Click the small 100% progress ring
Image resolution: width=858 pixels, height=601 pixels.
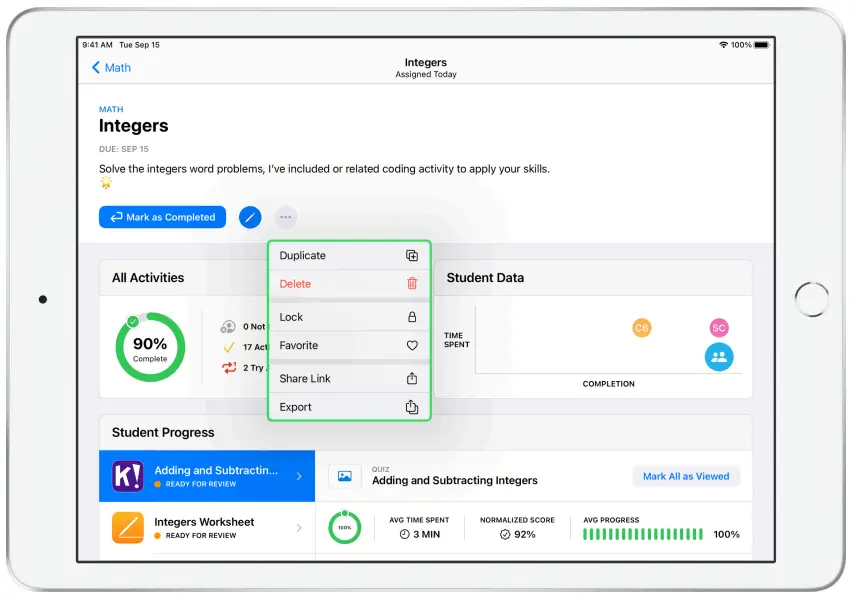click(345, 527)
